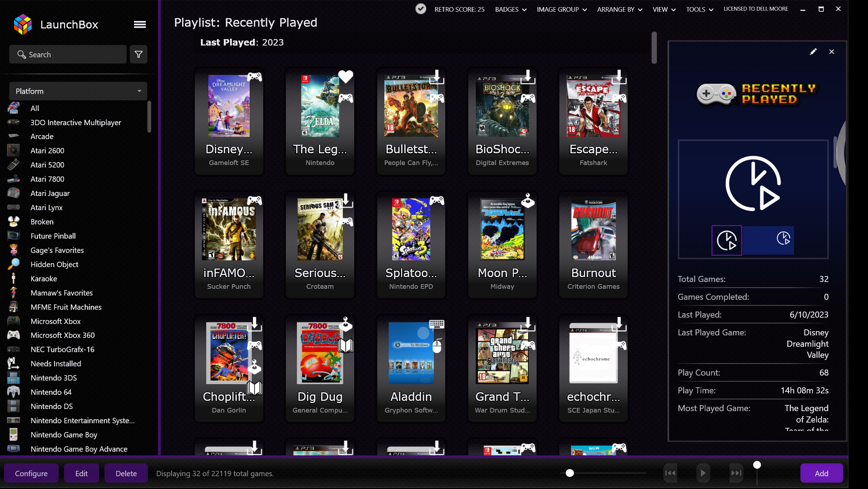Select the first playlist image thumbnail

pos(727,240)
